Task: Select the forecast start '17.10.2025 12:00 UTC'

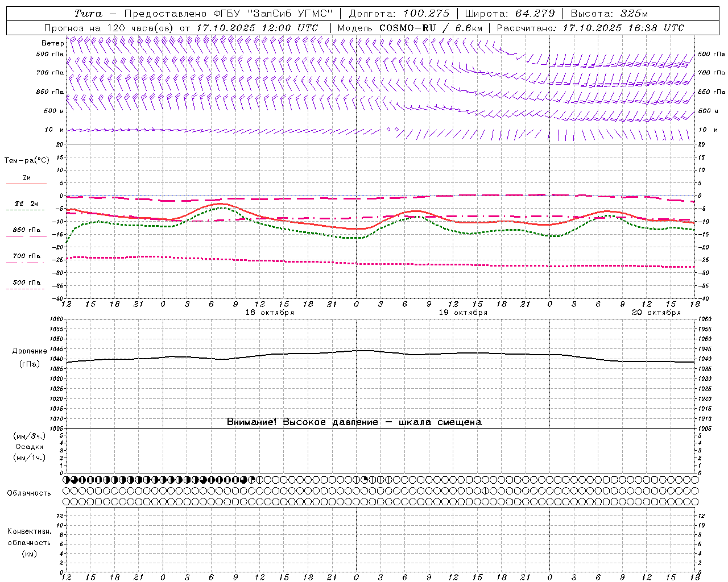Action: 257,28
